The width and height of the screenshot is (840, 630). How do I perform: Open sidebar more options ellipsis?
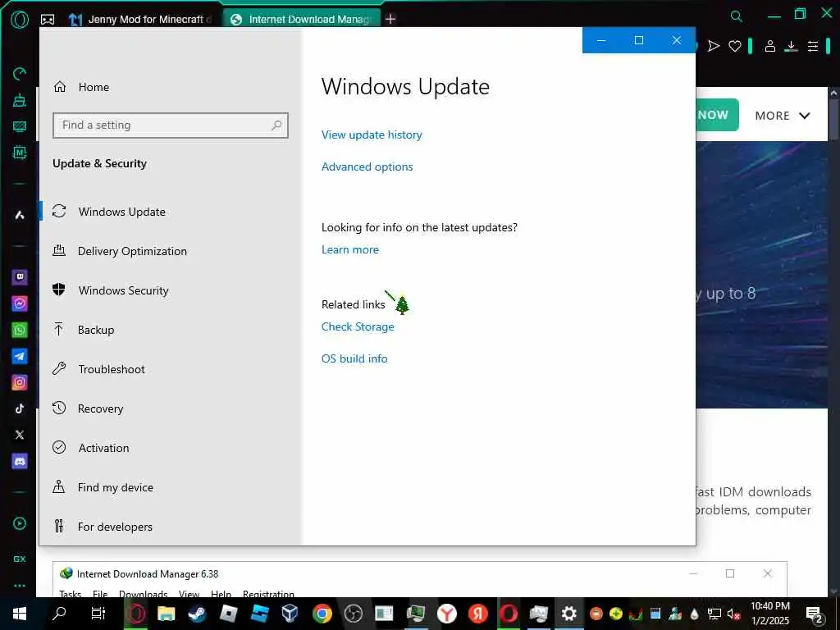[x=20, y=586]
